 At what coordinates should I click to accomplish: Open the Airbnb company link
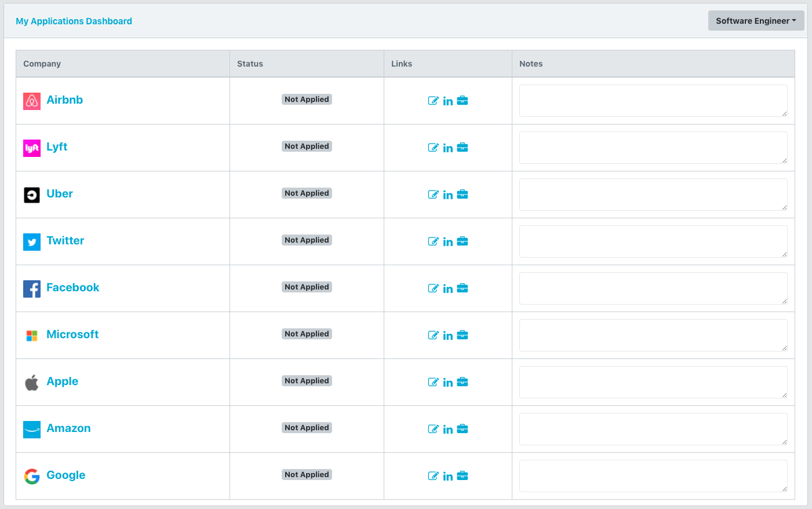[64, 100]
